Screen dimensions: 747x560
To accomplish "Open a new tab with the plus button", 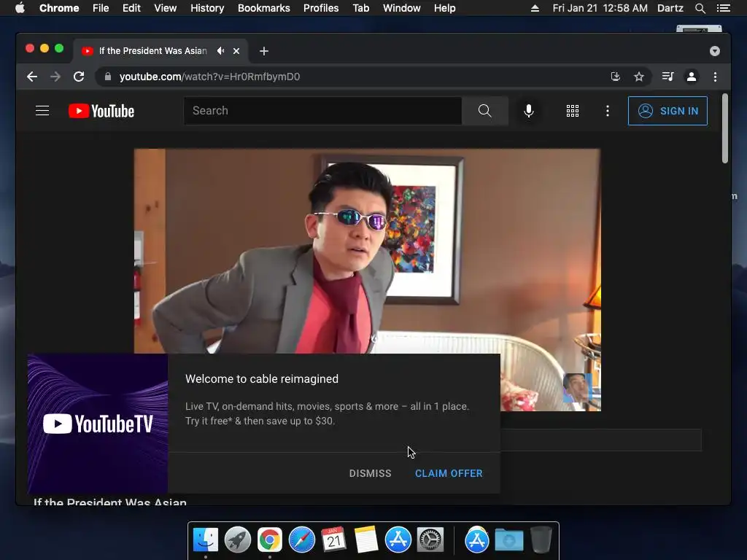I will click(x=264, y=51).
